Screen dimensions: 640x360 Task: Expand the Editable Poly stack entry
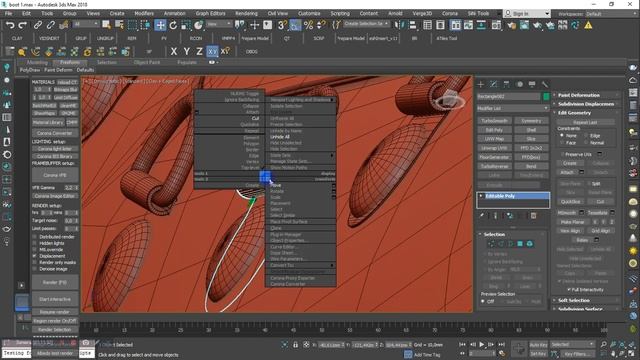pos(481,196)
